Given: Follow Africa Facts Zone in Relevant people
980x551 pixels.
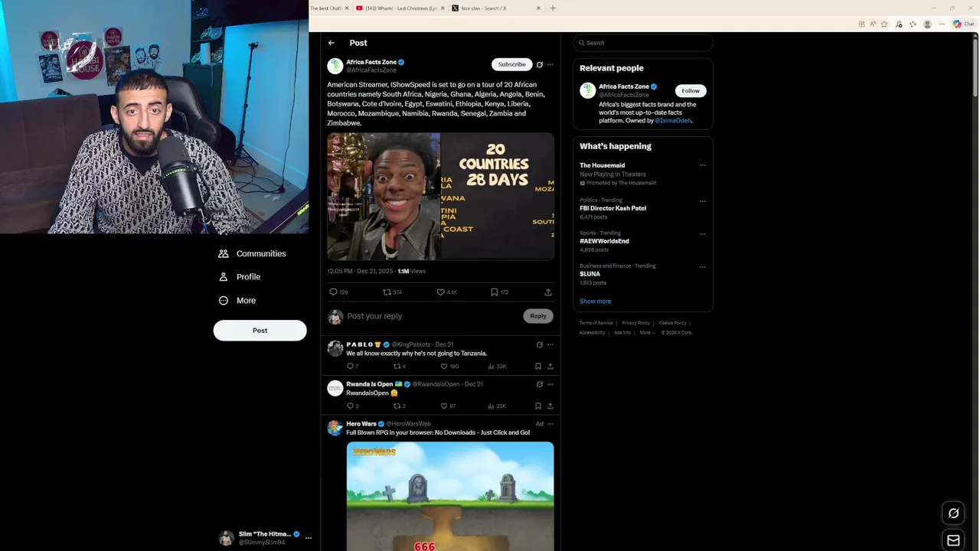Looking at the screenshot, I should [x=691, y=91].
